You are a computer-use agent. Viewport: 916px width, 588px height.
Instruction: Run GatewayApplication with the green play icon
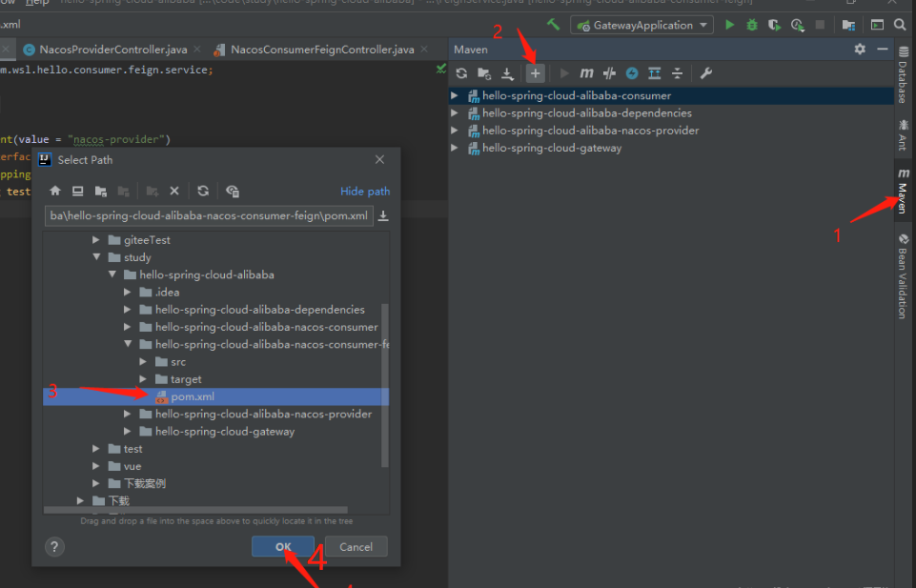pos(729,25)
